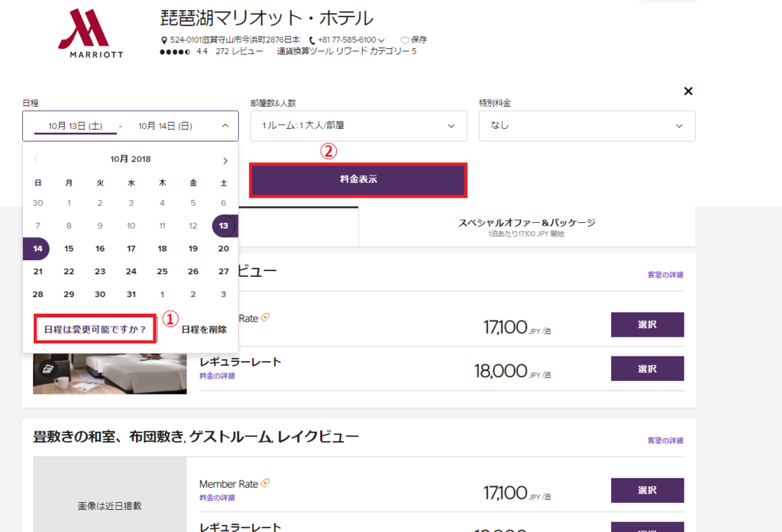Pick October 15 in the calendar

point(69,248)
